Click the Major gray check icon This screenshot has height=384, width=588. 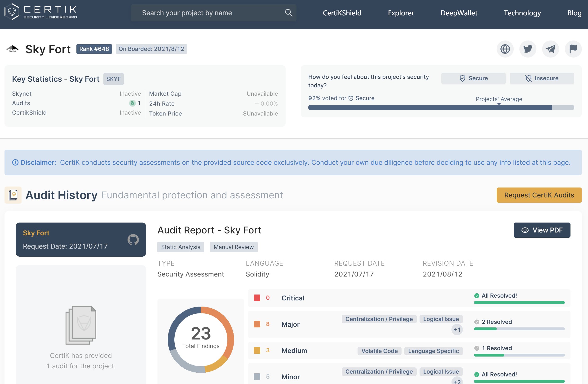pyautogui.click(x=477, y=322)
